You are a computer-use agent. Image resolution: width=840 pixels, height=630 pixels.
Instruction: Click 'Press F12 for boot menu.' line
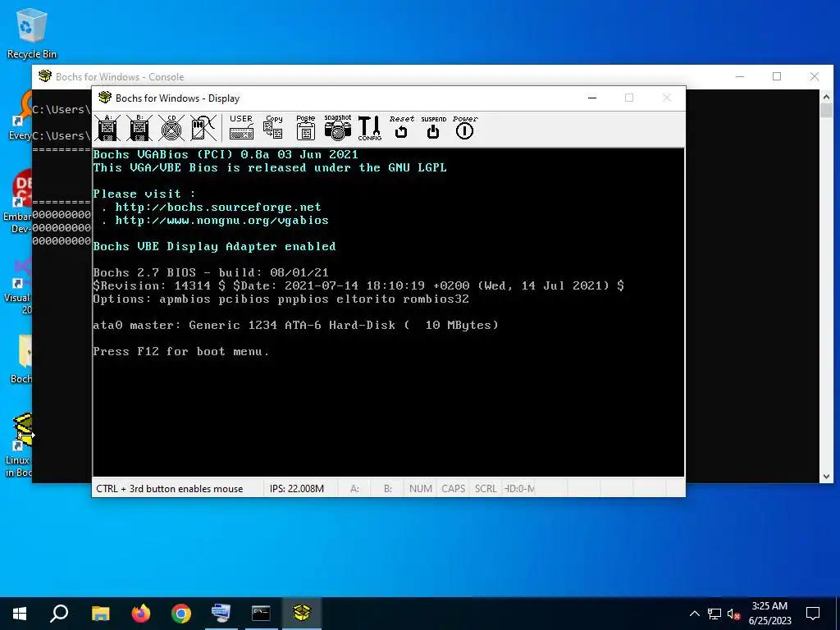pyautogui.click(x=181, y=351)
